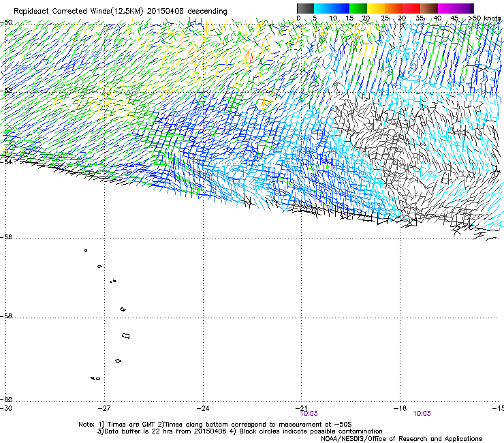Screen dimensions: 504x443
Task: Click latitude axis label '-54'
Action: tap(6, 162)
